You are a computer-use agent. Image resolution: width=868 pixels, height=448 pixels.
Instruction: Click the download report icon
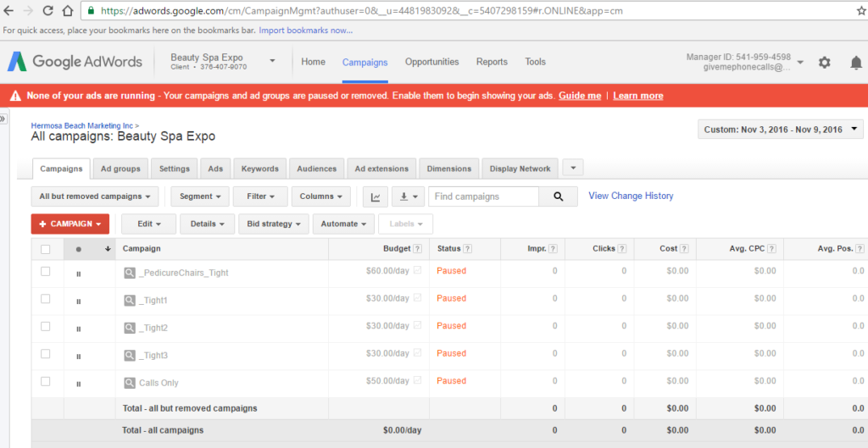[409, 196]
